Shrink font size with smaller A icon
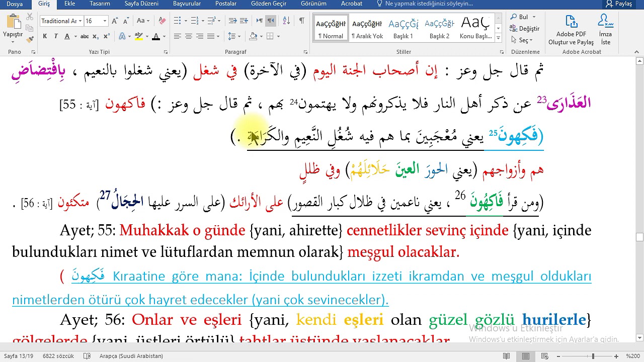Viewport: 644px width, 362px height. (125, 21)
